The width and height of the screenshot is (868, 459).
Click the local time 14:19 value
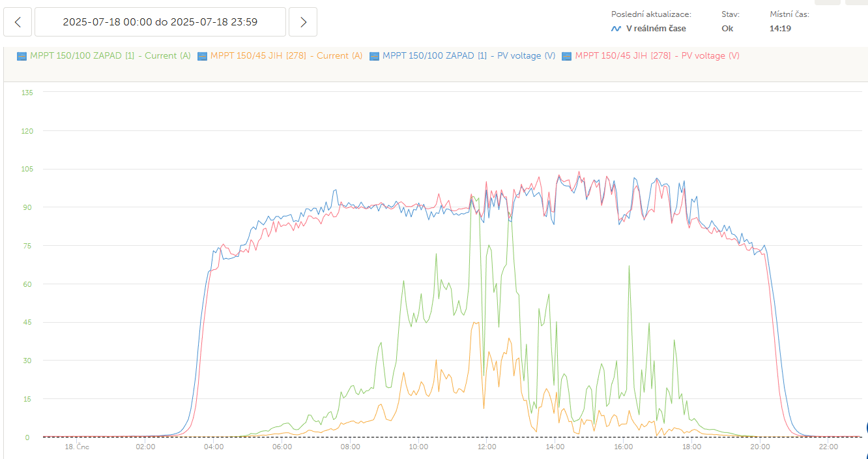point(780,29)
